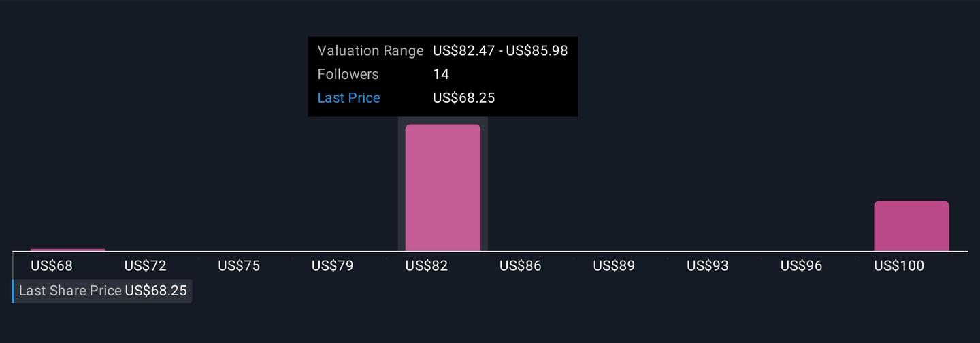Click the US$75 axis label
Screen dimensions: 980x343
(239, 265)
